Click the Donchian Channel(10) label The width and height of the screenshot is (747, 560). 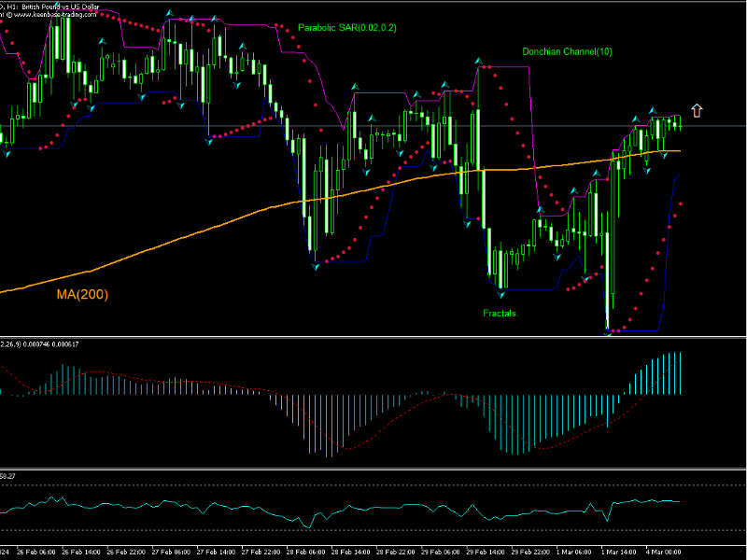point(568,52)
